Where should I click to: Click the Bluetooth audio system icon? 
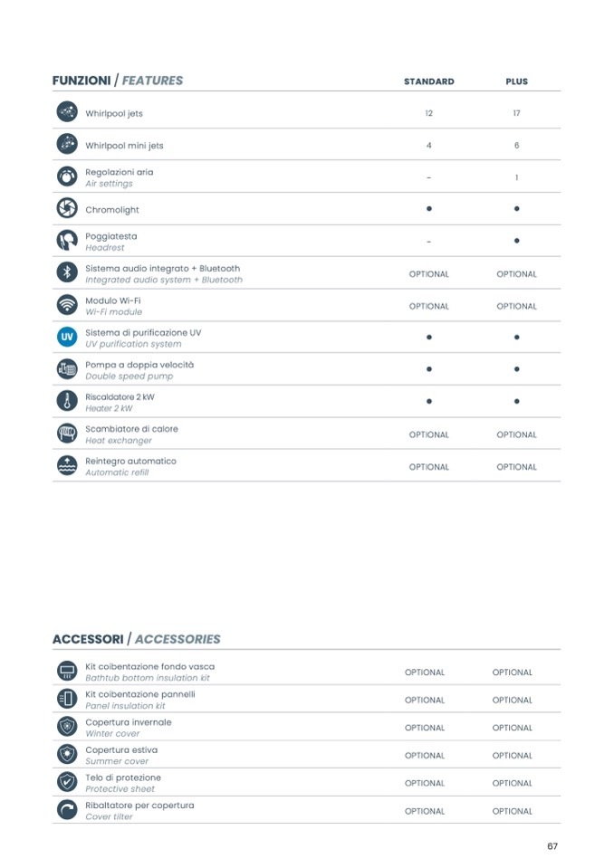tap(66, 273)
